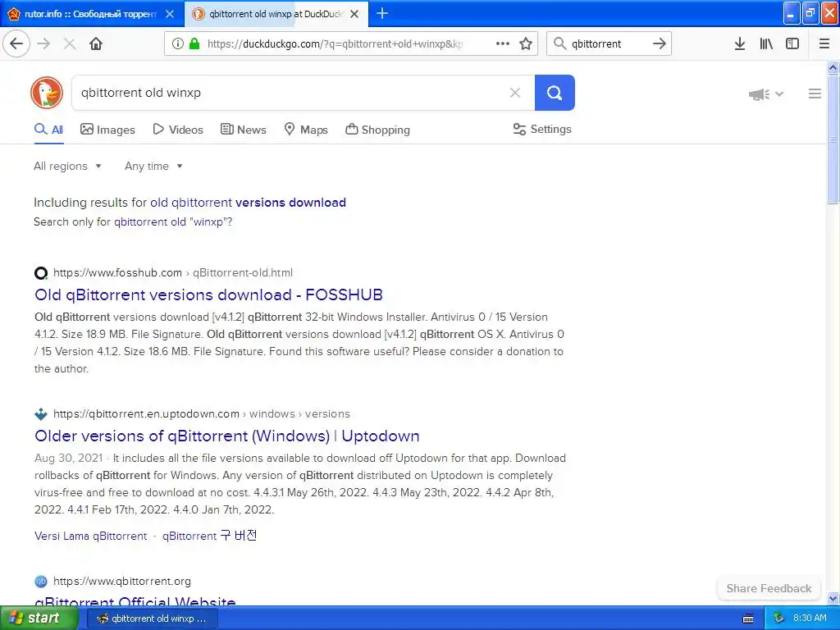This screenshot has height=630, width=840.
Task: Click the system tray network icon
Action: pos(778,619)
